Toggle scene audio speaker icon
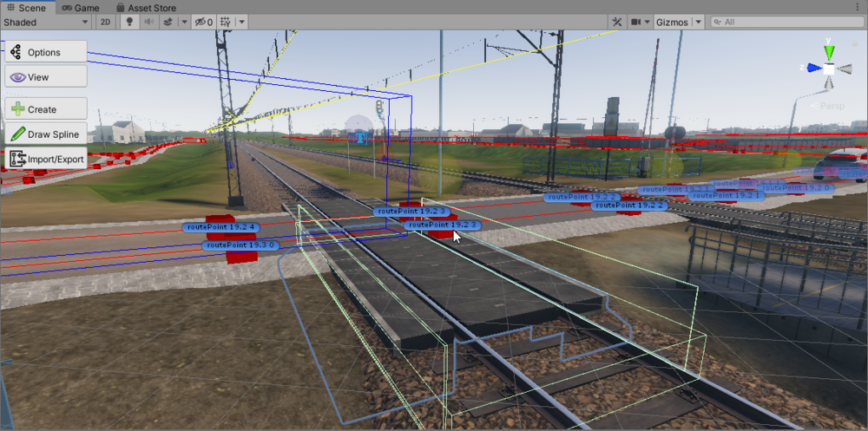Viewport: 868px width, 431px height. [148, 23]
